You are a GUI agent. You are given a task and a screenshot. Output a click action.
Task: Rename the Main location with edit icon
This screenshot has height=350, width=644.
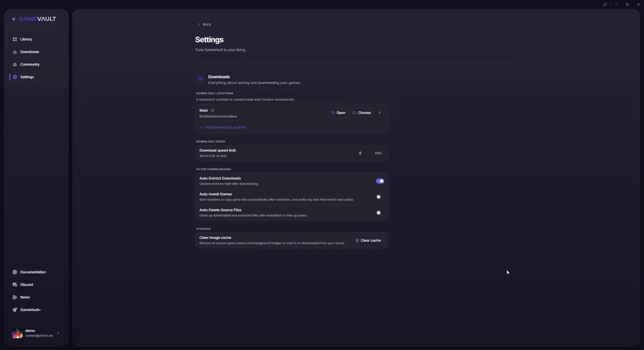[213, 110]
